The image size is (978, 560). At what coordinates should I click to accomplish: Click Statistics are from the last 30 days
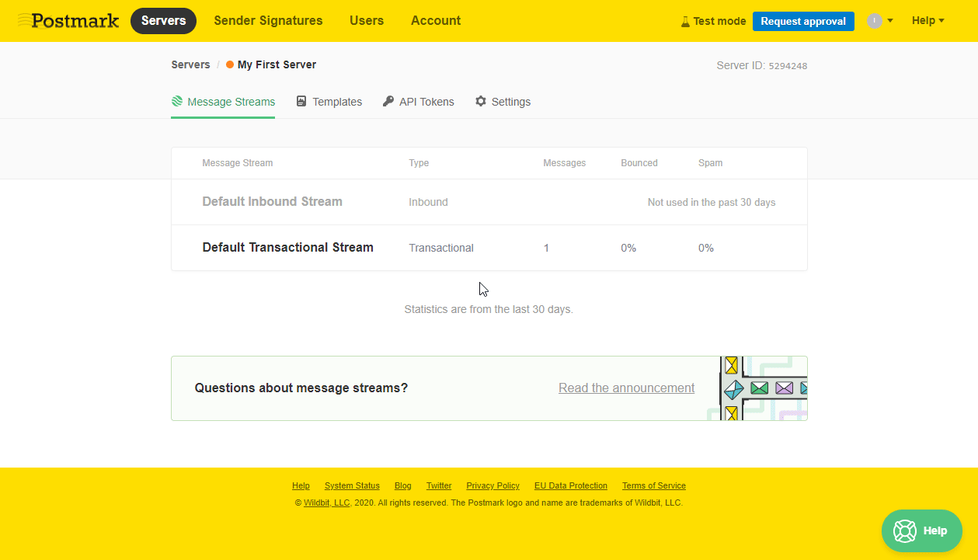tap(489, 309)
